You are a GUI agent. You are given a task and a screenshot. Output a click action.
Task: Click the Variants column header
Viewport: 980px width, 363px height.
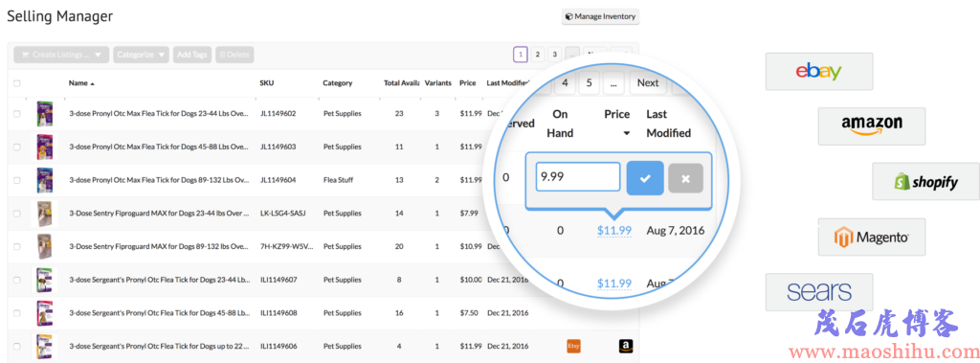point(437,82)
